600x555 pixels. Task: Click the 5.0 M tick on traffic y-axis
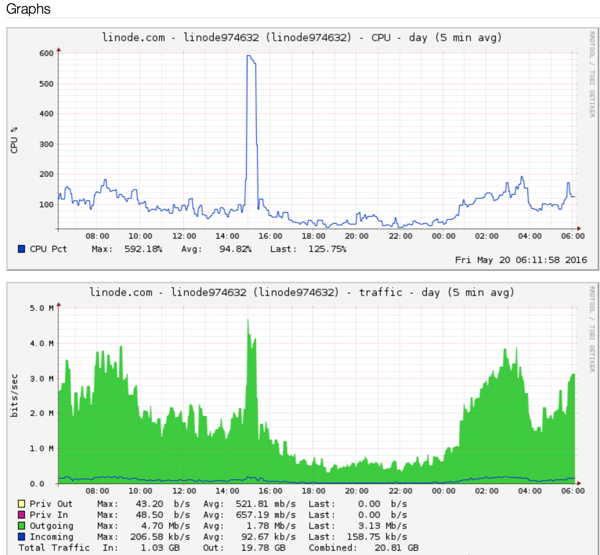point(42,308)
